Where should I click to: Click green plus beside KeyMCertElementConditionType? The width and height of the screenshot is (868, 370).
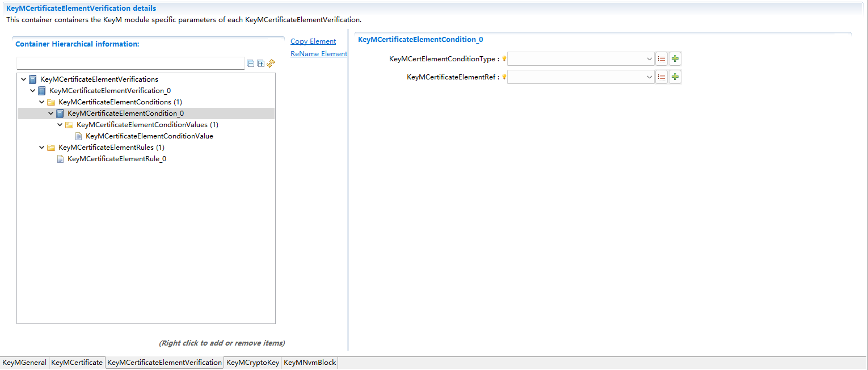675,58
